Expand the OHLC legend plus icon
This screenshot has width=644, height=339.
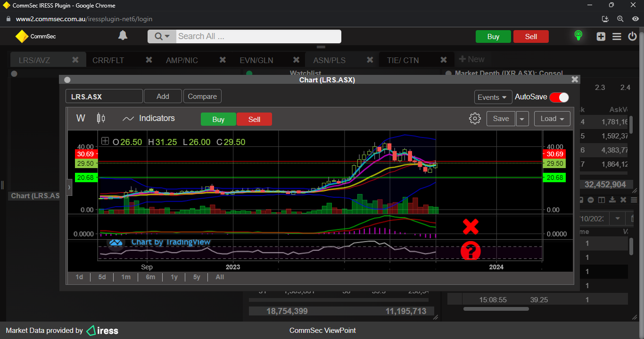point(105,141)
